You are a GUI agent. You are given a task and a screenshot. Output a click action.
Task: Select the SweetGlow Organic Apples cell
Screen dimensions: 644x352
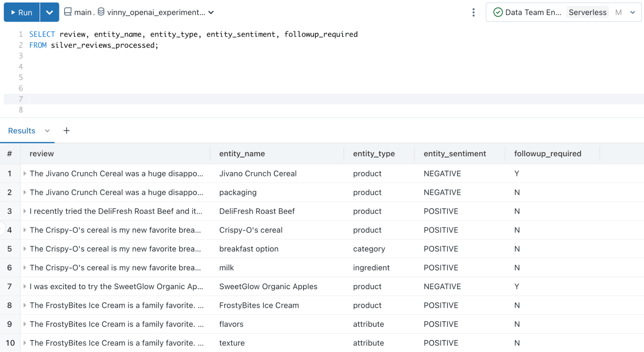point(268,286)
